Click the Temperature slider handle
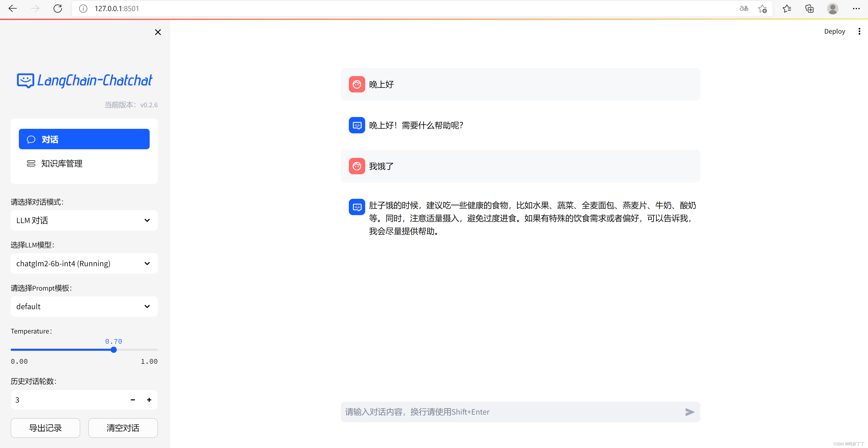Viewport: 868px width, 448px height. click(x=114, y=350)
